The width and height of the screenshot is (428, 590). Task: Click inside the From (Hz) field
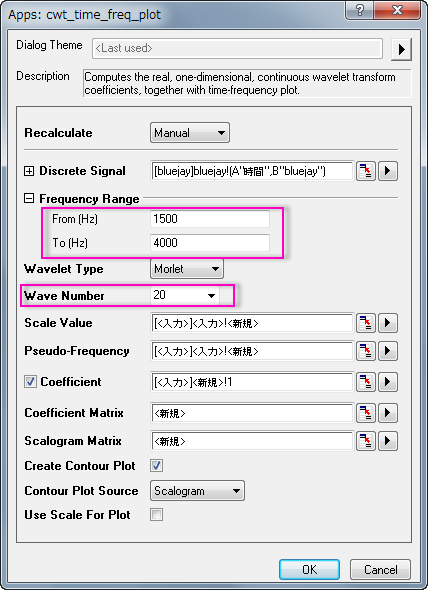pos(210,219)
